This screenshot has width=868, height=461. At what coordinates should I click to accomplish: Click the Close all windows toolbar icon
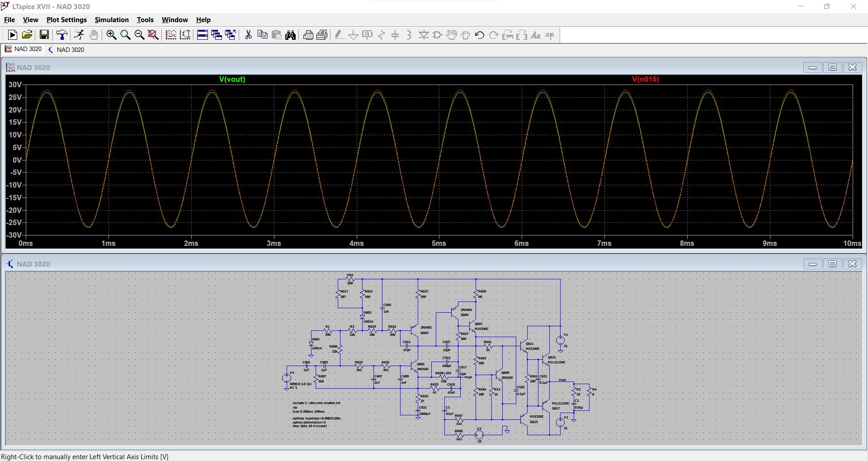pos(231,35)
